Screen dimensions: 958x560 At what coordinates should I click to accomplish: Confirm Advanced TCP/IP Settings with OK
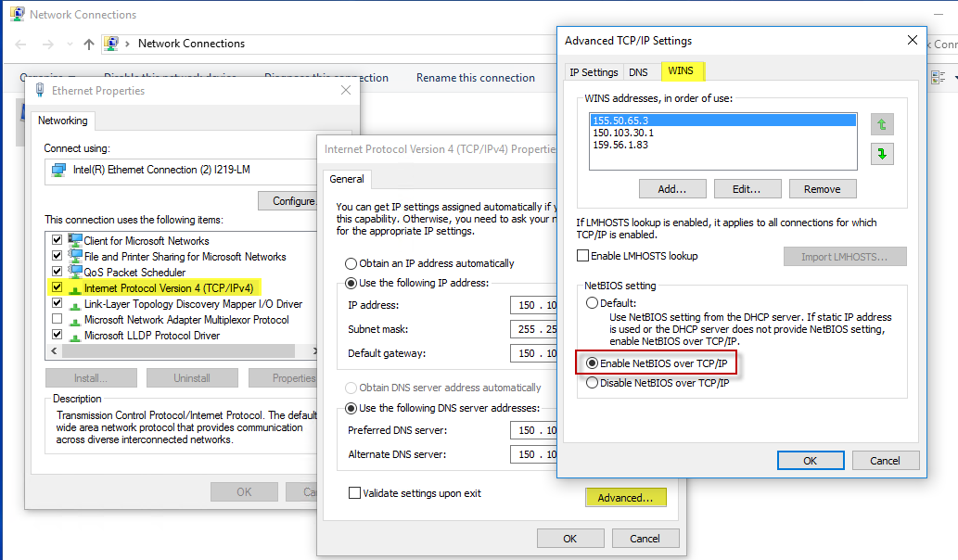tap(811, 461)
